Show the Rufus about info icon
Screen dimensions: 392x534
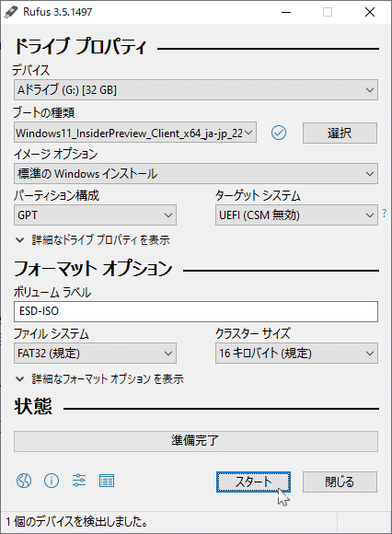tap(52, 481)
